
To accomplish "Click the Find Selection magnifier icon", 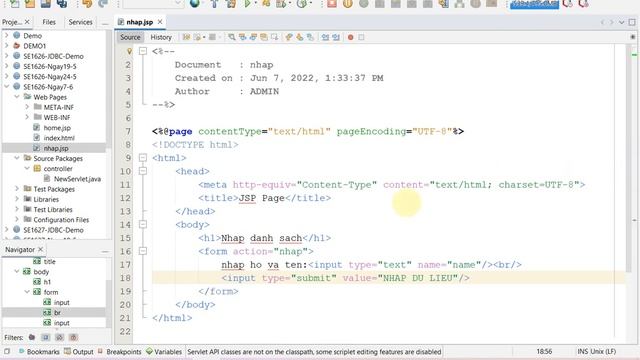I will coord(232,37).
